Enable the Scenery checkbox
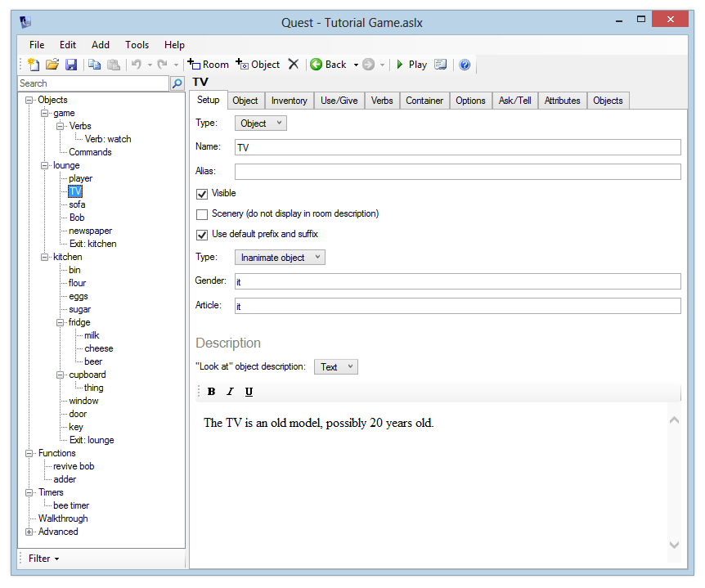 point(202,214)
